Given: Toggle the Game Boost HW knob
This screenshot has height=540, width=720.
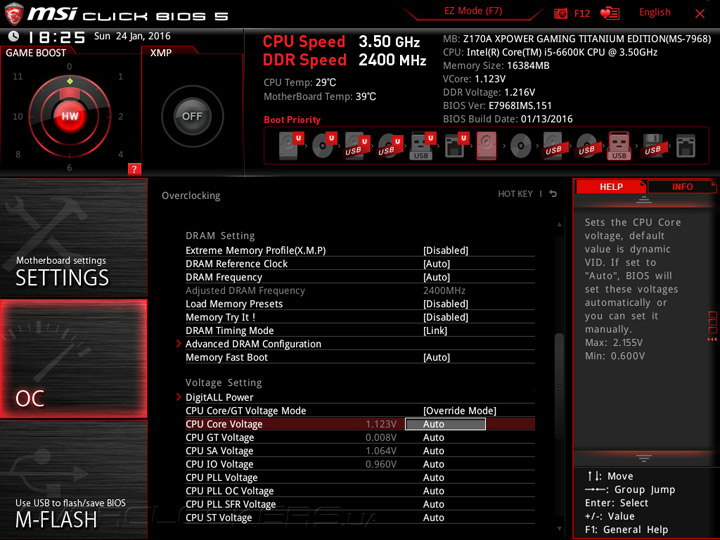Looking at the screenshot, I should tap(70, 116).
